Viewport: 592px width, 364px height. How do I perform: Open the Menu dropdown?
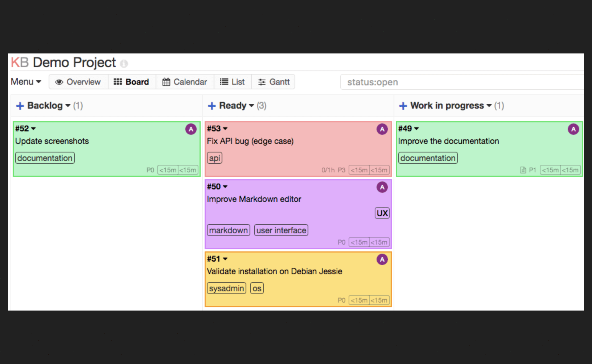(26, 82)
